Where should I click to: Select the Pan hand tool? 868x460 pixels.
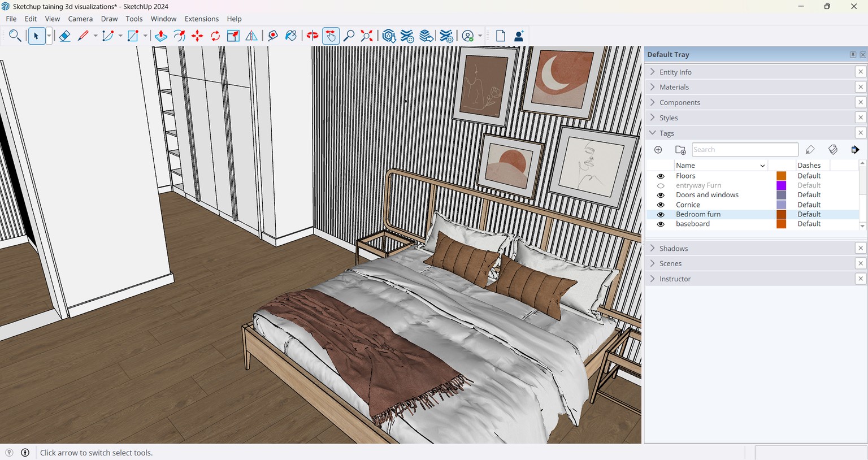(x=331, y=36)
